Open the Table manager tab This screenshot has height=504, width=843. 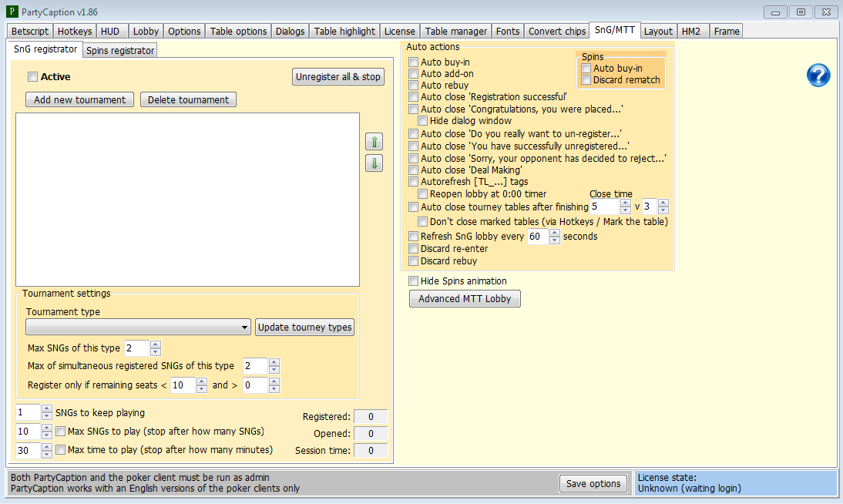pos(456,31)
